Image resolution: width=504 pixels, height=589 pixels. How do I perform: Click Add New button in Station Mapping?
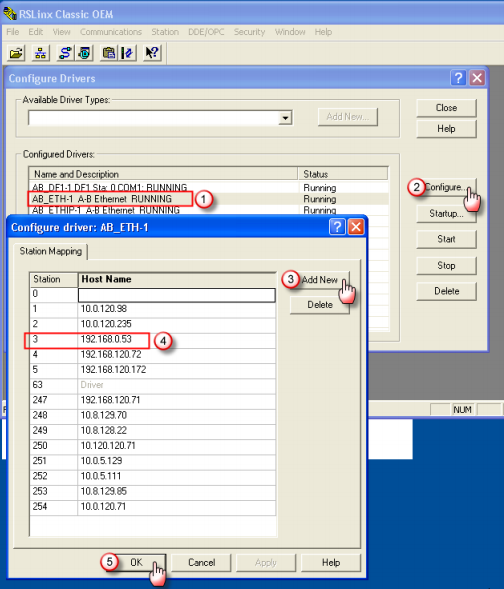pyautogui.click(x=320, y=280)
